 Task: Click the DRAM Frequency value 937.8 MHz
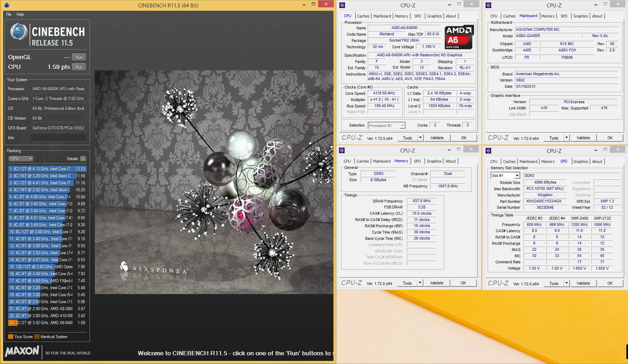(x=422, y=201)
